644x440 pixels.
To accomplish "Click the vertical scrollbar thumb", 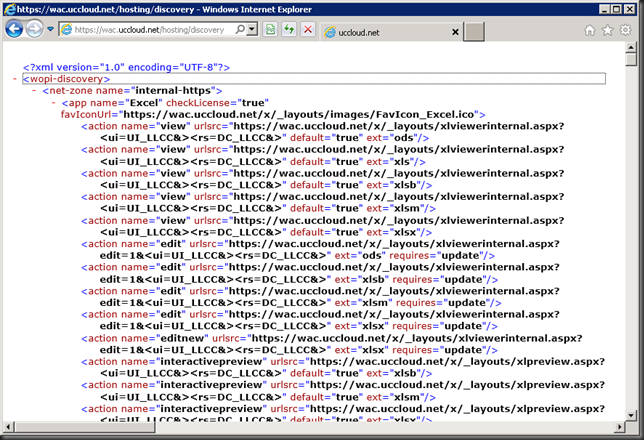I will (631, 60).
